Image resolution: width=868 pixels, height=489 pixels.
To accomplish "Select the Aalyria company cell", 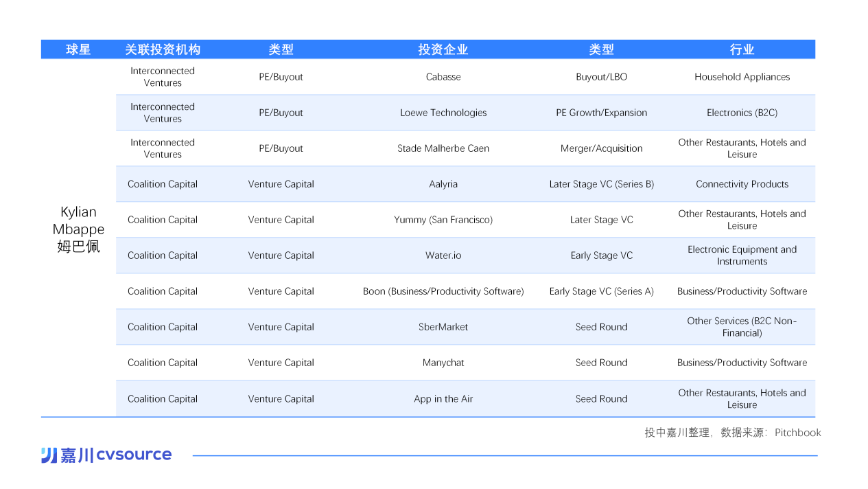I will [x=443, y=184].
